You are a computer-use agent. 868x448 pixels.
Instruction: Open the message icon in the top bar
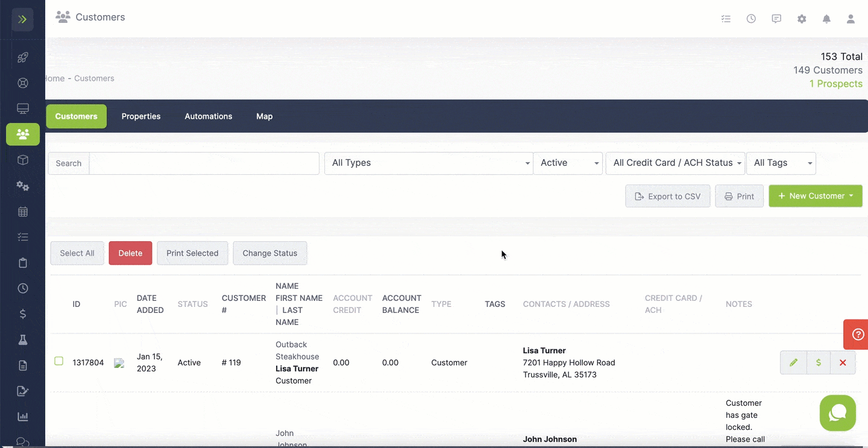pyautogui.click(x=776, y=19)
